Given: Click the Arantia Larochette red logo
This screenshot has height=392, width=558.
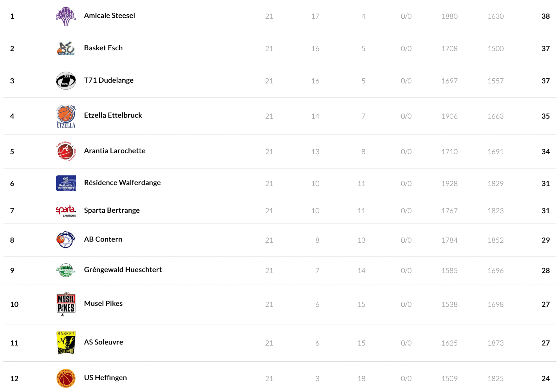Looking at the screenshot, I should [66, 151].
